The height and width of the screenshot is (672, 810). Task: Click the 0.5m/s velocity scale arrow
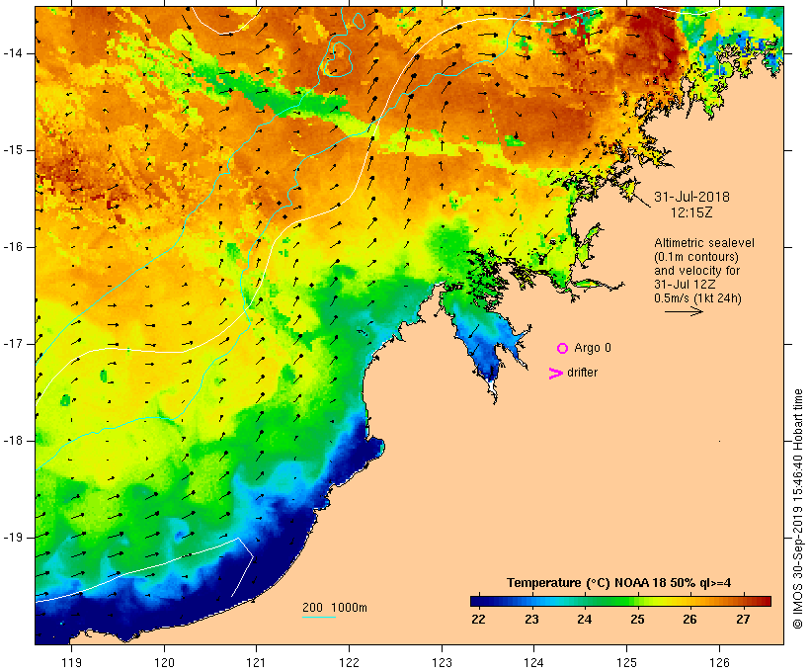tap(684, 311)
